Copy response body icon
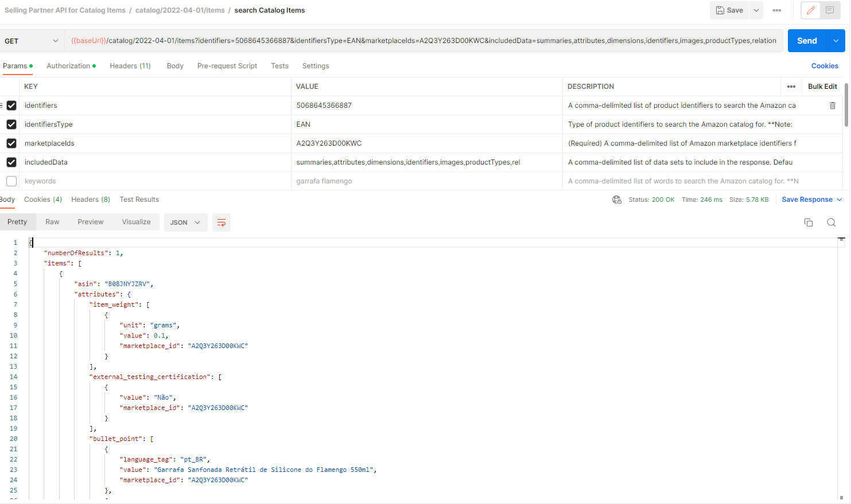Image resolution: width=851 pixels, height=504 pixels. pos(809,222)
